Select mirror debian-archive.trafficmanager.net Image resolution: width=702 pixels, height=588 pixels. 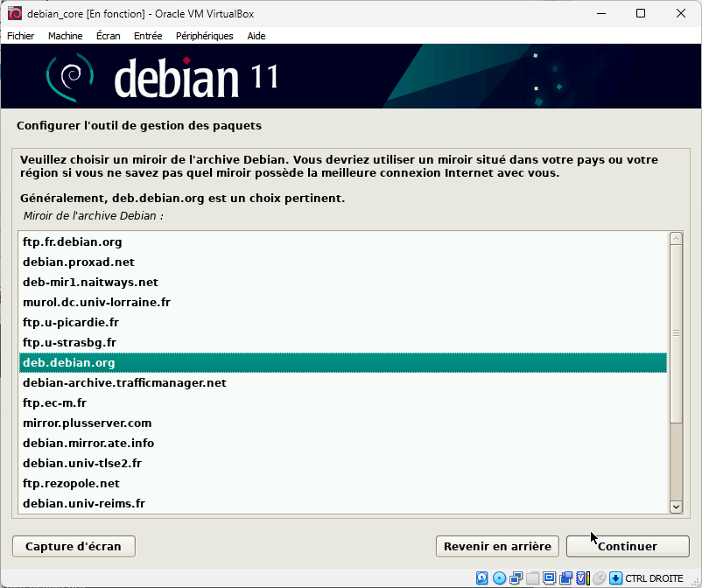(343, 382)
